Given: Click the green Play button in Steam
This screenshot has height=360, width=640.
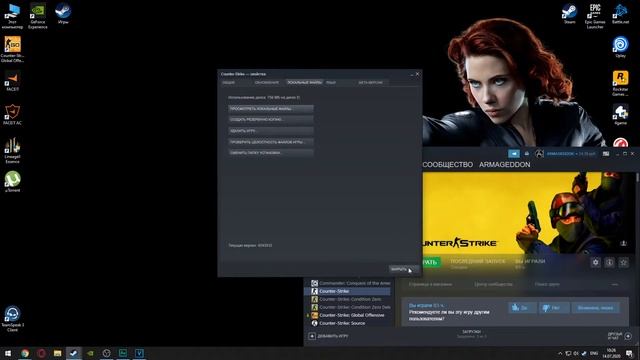Looking at the screenshot, I should [x=431, y=262].
